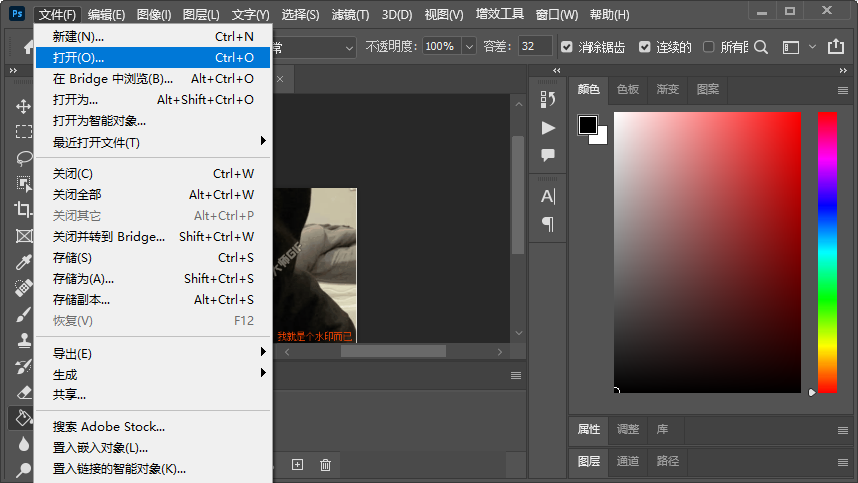Uncheck the 连续的 checkbox
The image size is (858, 483).
[644, 47]
